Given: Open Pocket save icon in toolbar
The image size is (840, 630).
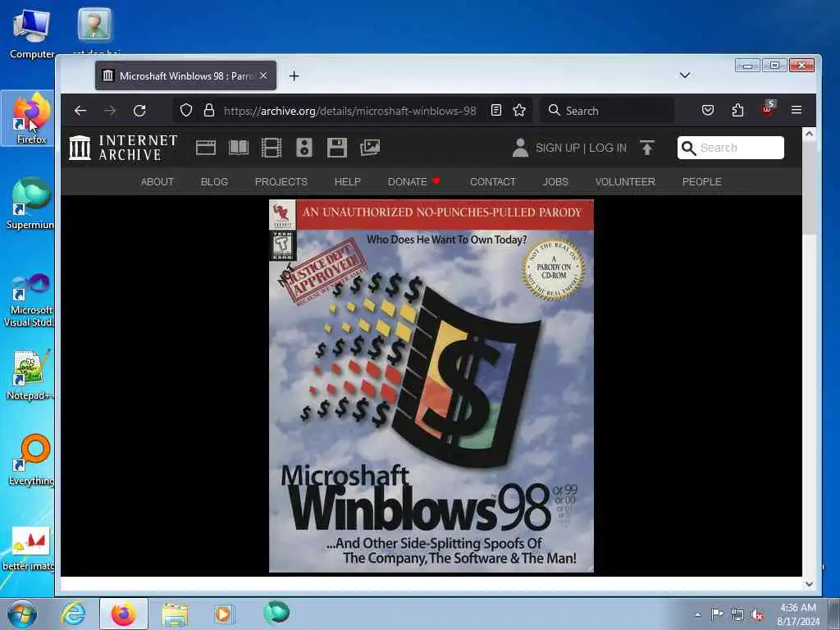Looking at the screenshot, I should 708,111.
